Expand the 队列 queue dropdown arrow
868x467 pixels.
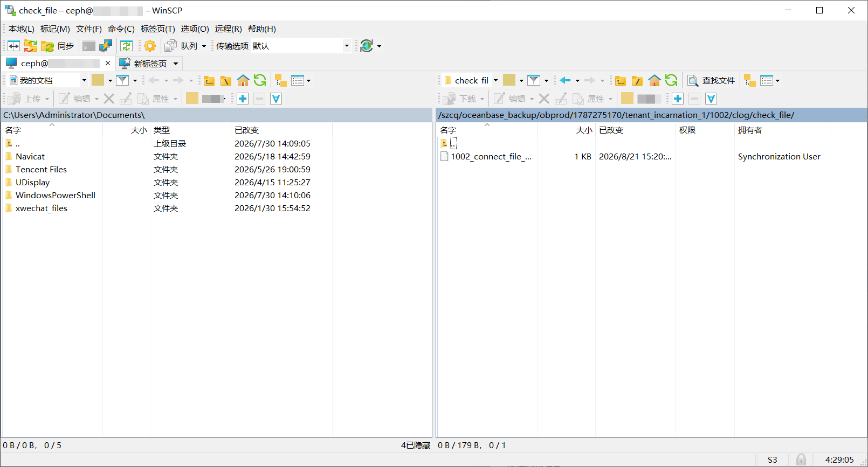[x=204, y=46]
